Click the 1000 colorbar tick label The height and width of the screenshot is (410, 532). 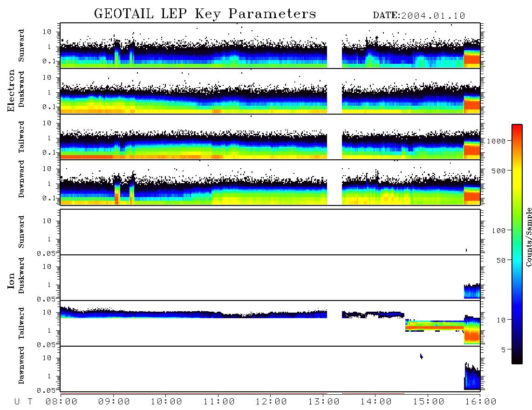pos(496,141)
